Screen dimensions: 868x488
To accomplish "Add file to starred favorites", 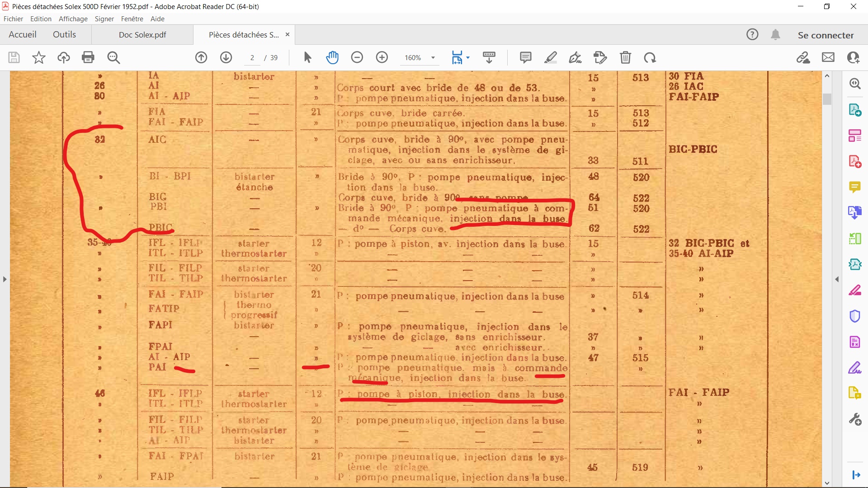I will pos(39,57).
